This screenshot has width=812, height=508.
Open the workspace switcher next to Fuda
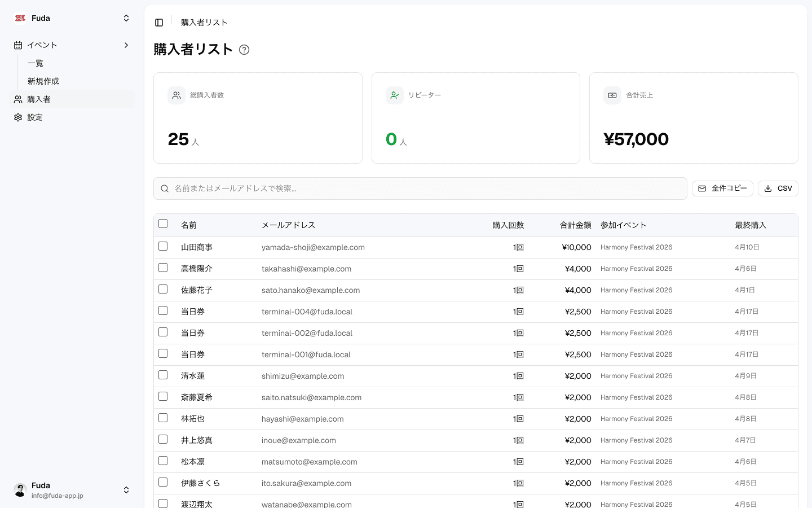tap(126, 17)
